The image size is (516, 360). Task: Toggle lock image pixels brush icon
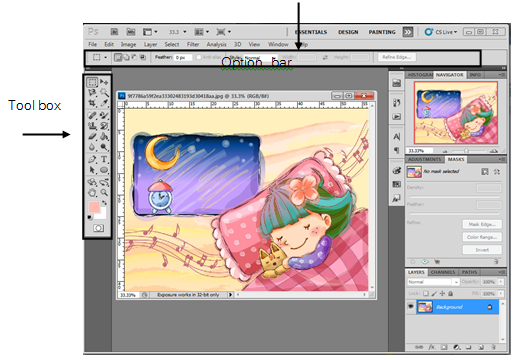click(x=434, y=294)
